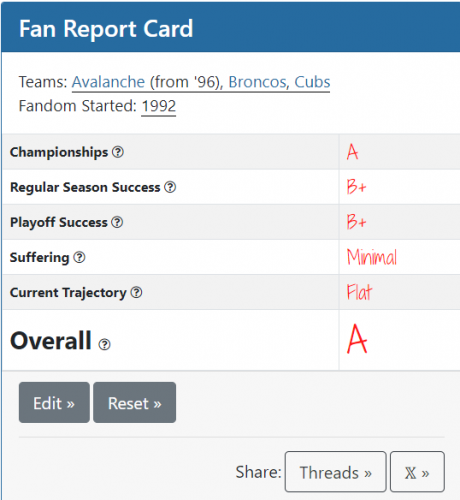This screenshot has width=460, height=500.
Task: Show the Suffering help tooltip icon
Action: [79, 257]
